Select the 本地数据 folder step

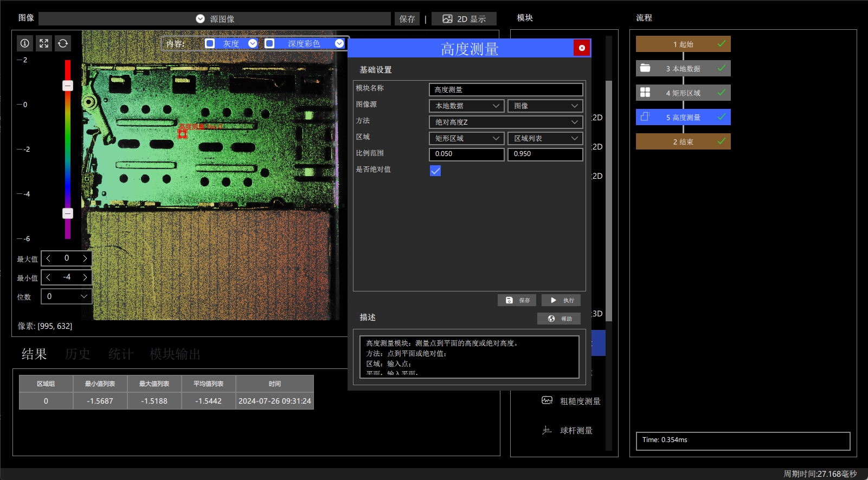683,68
